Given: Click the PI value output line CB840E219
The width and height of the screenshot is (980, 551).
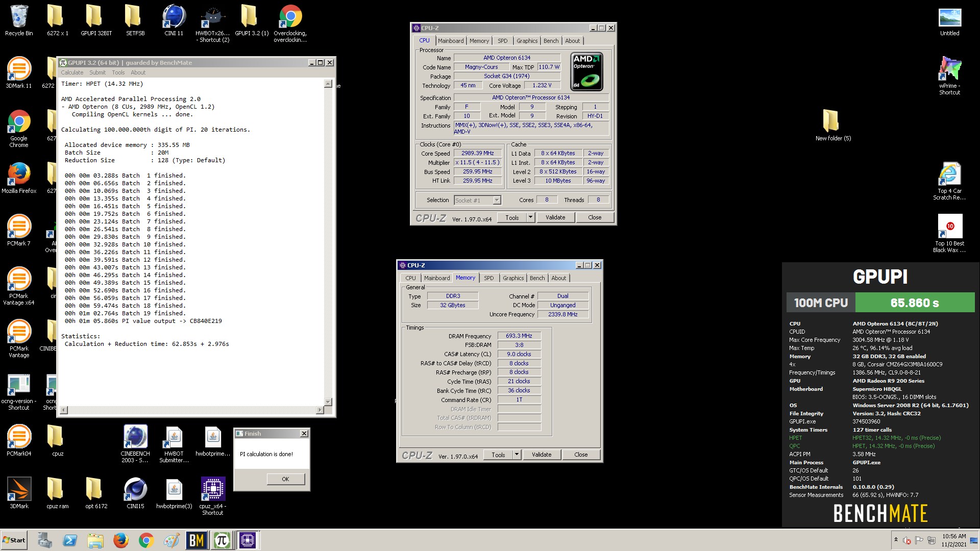Looking at the screenshot, I should pos(143,321).
